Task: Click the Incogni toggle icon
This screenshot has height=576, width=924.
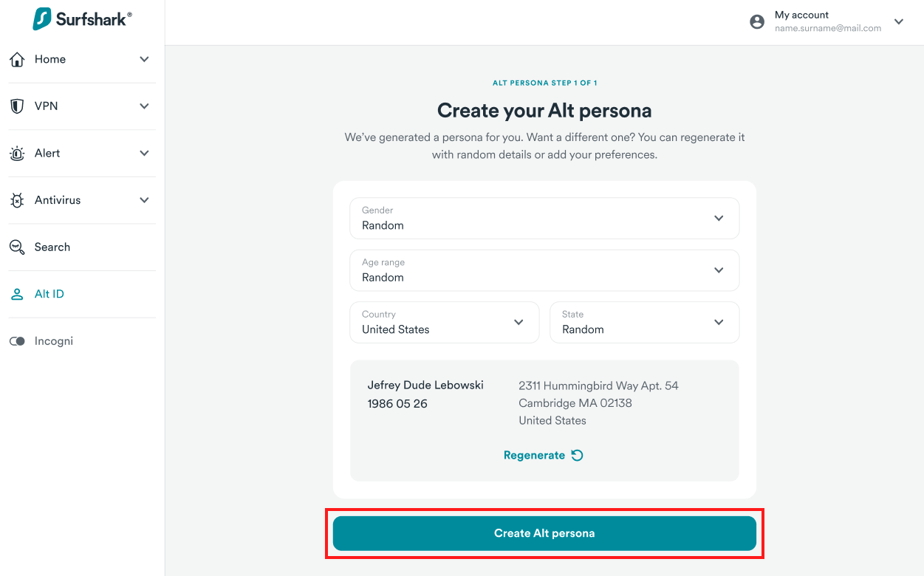Action: tap(17, 341)
